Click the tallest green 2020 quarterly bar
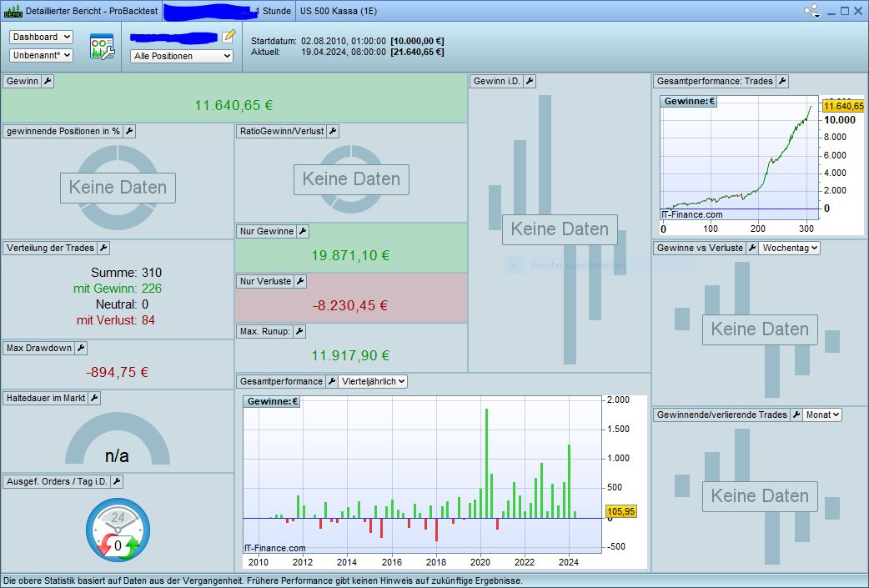 tap(486, 463)
